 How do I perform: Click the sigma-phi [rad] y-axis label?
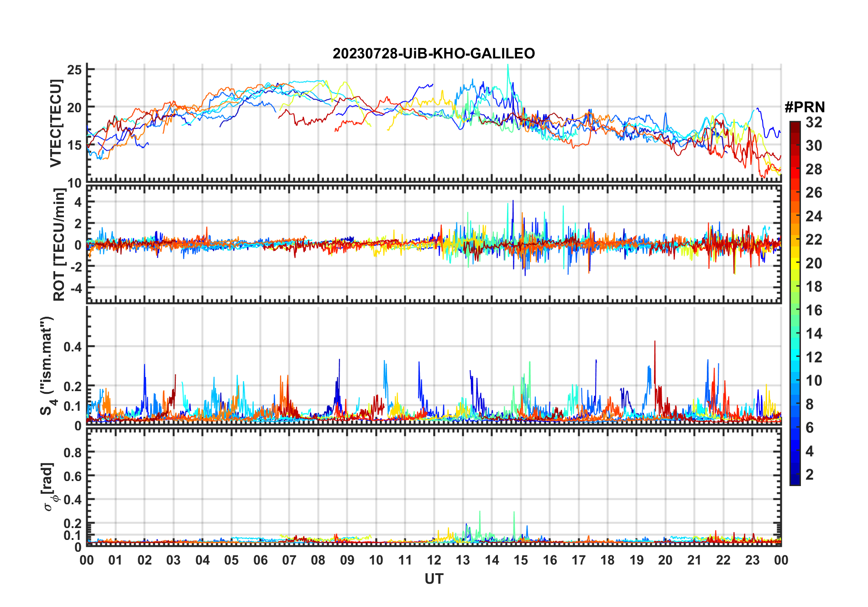pyautogui.click(x=49, y=487)
